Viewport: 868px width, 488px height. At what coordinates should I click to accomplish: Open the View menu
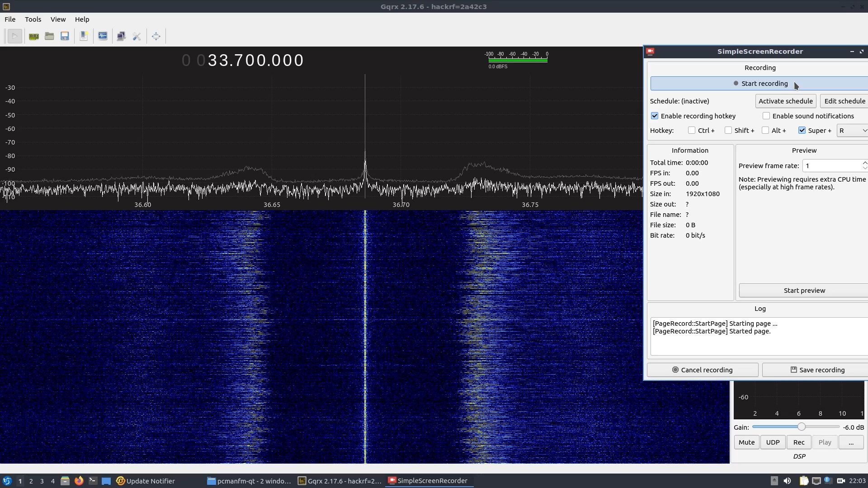click(x=58, y=19)
